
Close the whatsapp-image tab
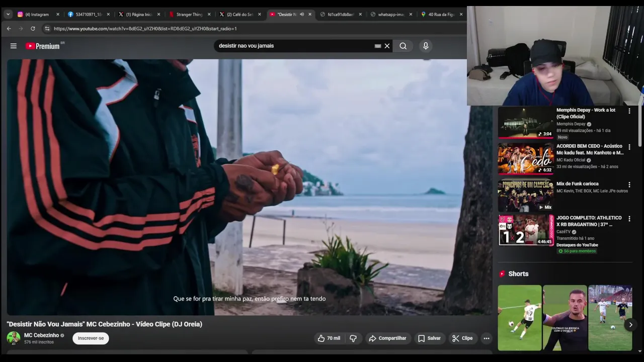click(411, 15)
